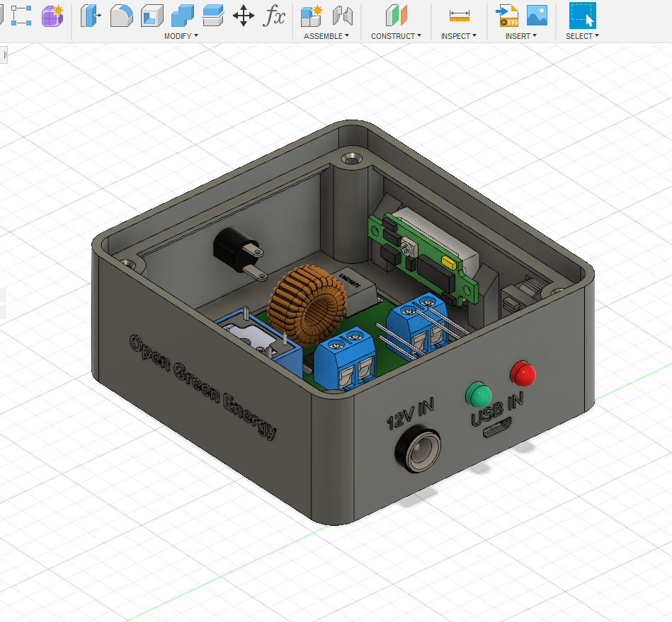Click the panel handle at the toolbar's left end
The width and height of the screenshot is (672, 622).
tap(4, 54)
